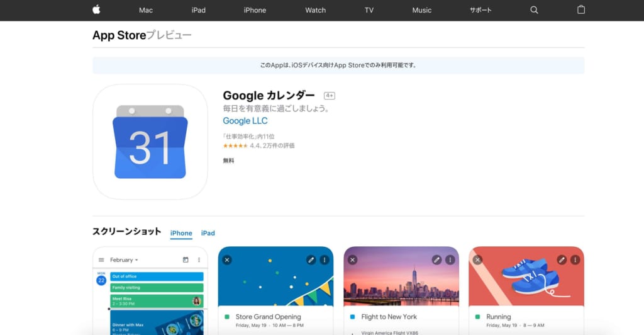Click the 毎日を有意義に過ごしましょう subtitle
The height and width of the screenshot is (335, 644).
(x=276, y=108)
